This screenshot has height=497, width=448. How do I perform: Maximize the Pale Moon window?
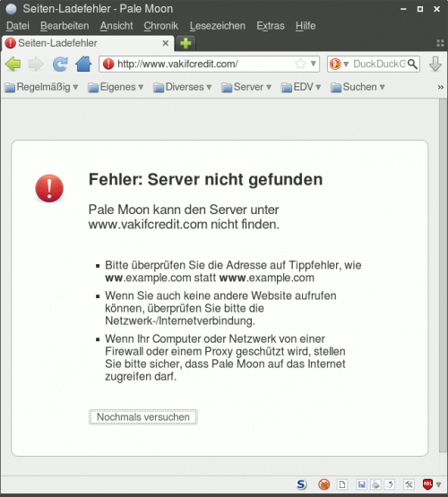pos(420,9)
